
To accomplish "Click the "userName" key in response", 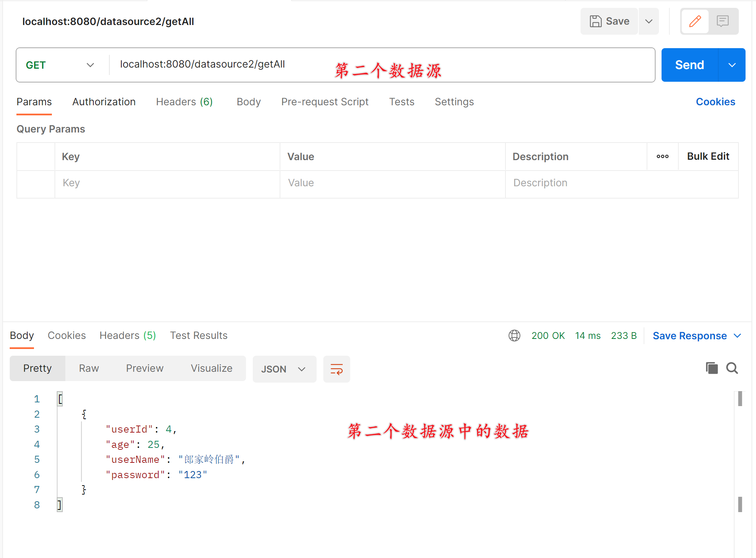I will [135, 459].
